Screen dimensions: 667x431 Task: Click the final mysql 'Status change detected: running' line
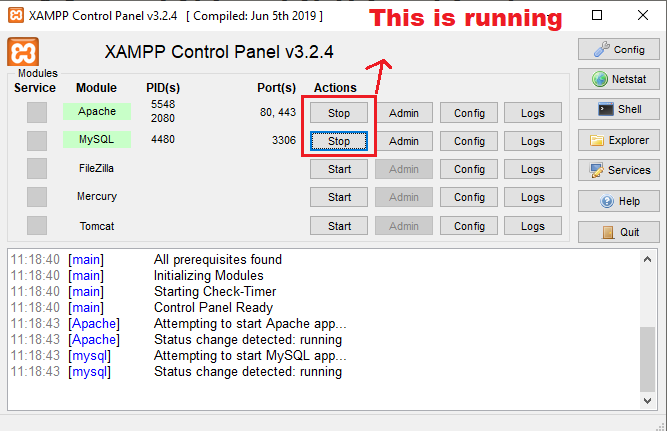pos(248,372)
